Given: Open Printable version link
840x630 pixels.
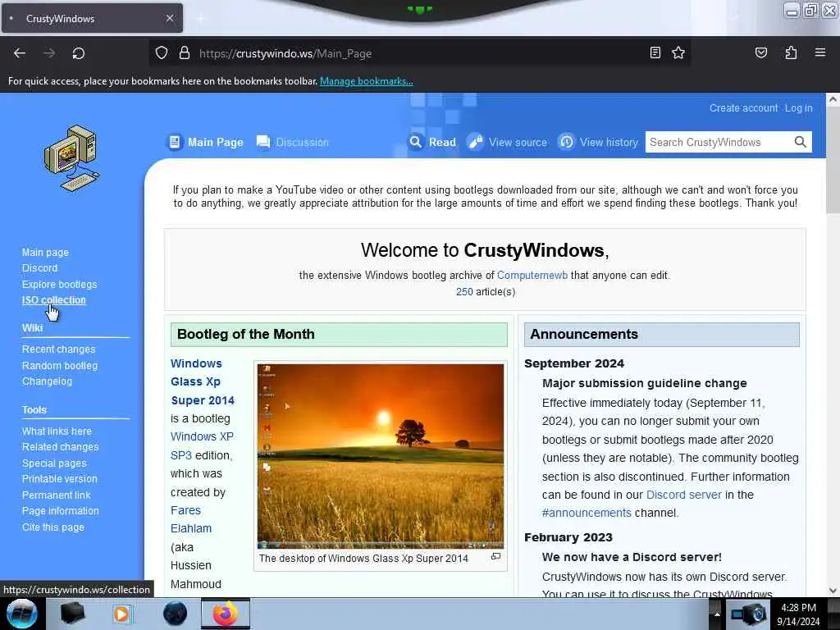Looking at the screenshot, I should coord(59,478).
